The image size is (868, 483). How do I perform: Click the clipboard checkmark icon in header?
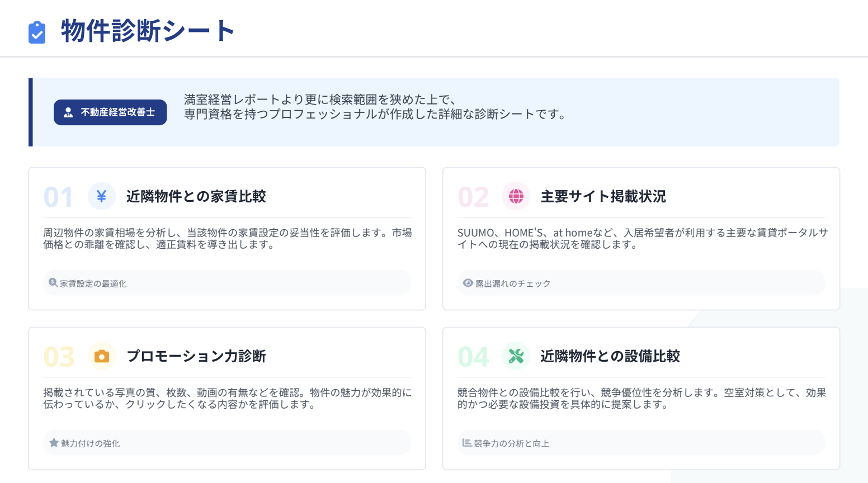click(37, 32)
